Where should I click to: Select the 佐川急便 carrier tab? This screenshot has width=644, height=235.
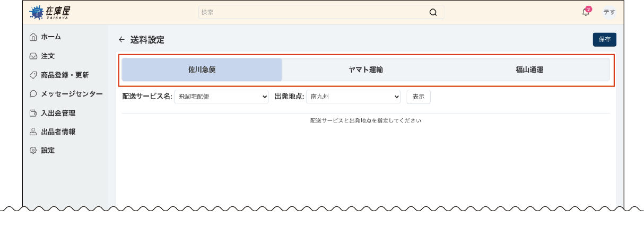pyautogui.click(x=202, y=69)
